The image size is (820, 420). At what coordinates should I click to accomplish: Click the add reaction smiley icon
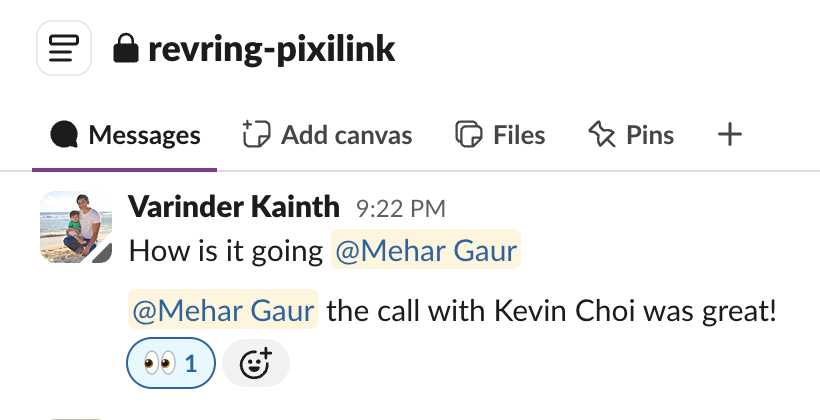point(255,365)
